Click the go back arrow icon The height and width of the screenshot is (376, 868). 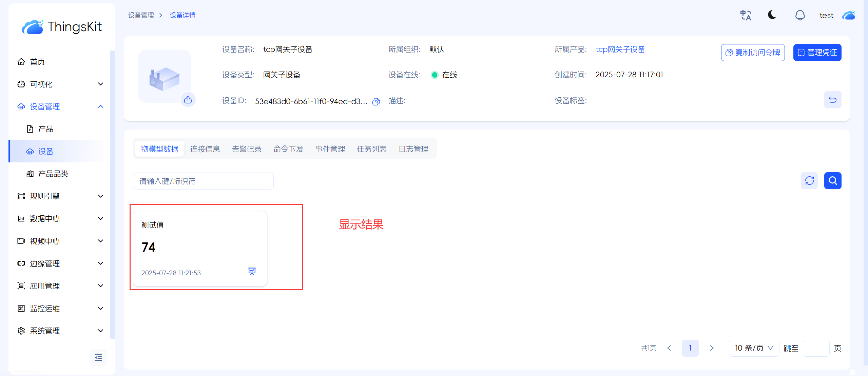pos(832,100)
